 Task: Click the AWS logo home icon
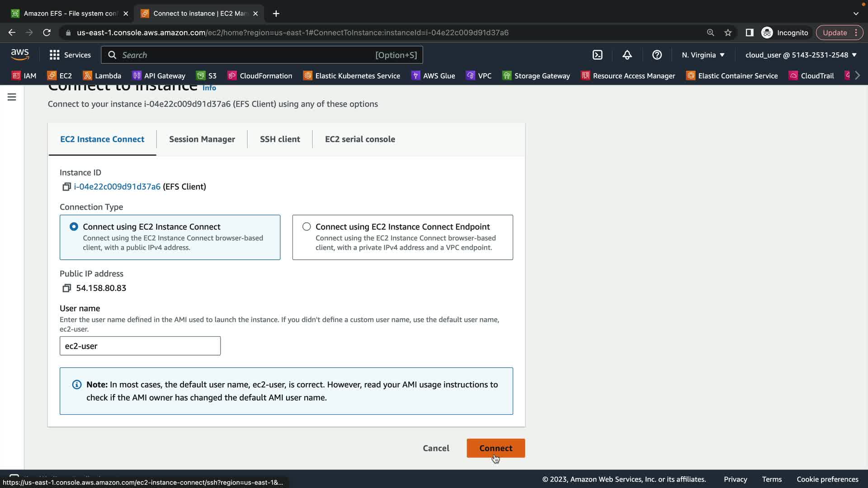(x=20, y=55)
